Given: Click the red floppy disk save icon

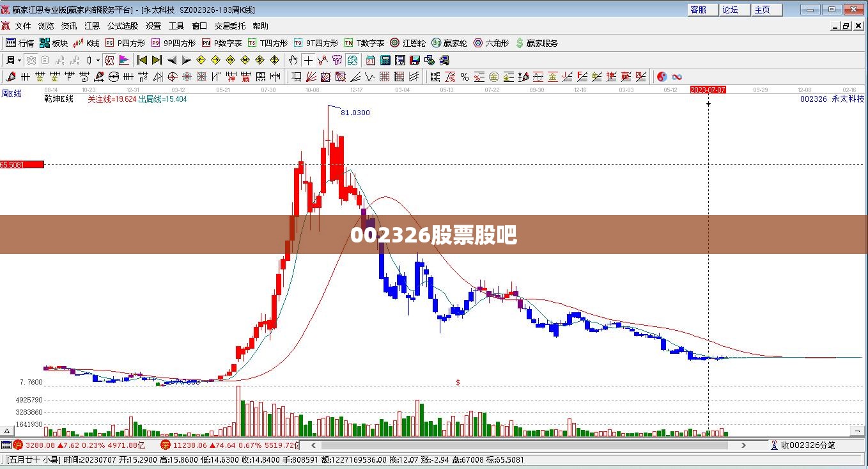Looking at the screenshot, I should [x=415, y=60].
